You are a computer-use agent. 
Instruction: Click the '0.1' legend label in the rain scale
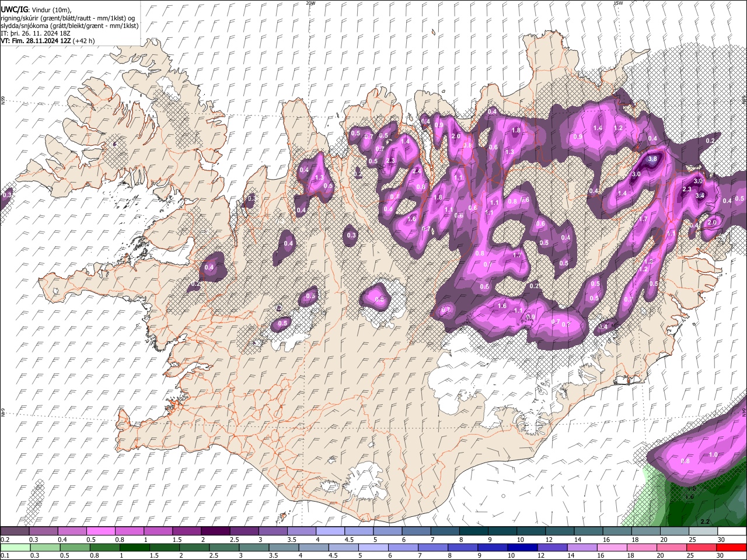4,555
